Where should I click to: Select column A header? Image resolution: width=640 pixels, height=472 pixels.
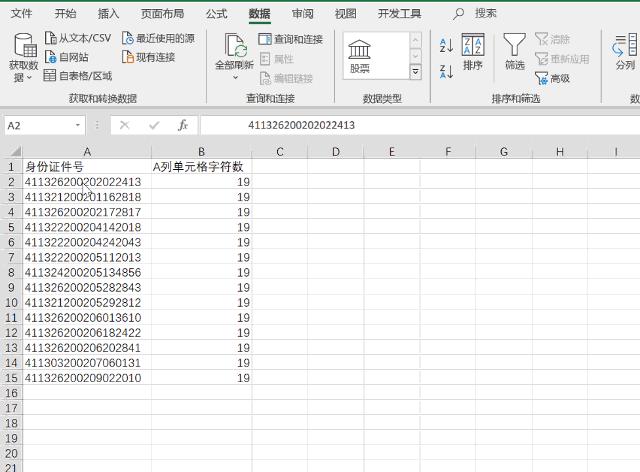click(x=87, y=152)
